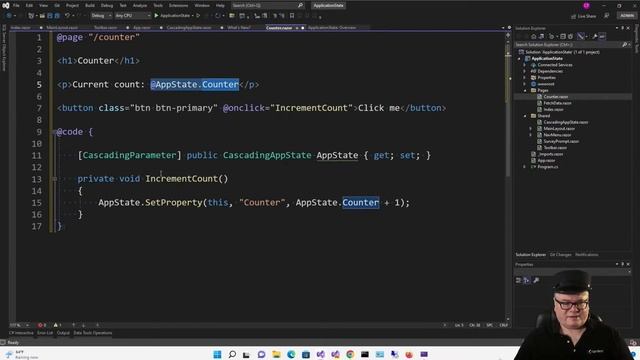Open the Windows Start menu
The height and width of the screenshot is (360, 640).
point(217,354)
